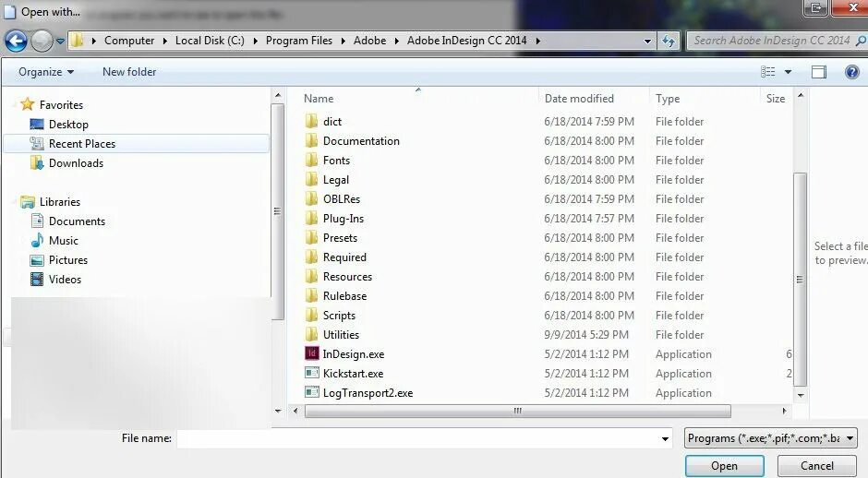
Task: Click the change view icon
Action: (767, 72)
